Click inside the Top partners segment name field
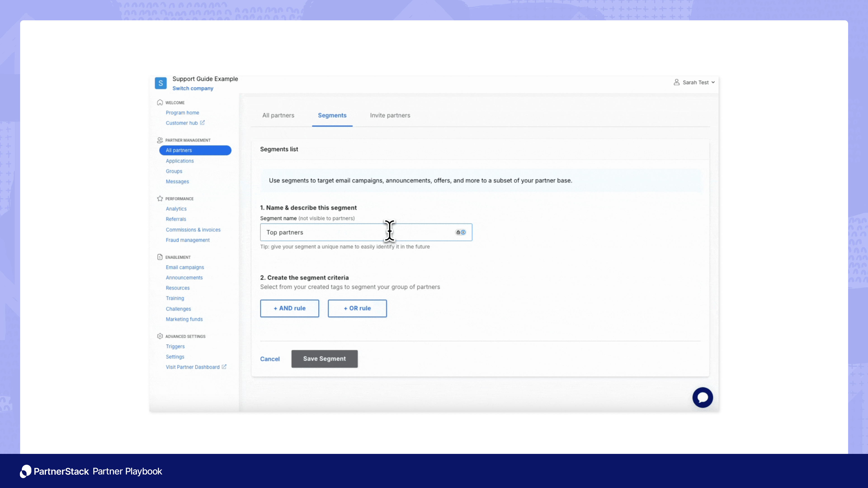This screenshot has width=868, height=488. [337, 232]
